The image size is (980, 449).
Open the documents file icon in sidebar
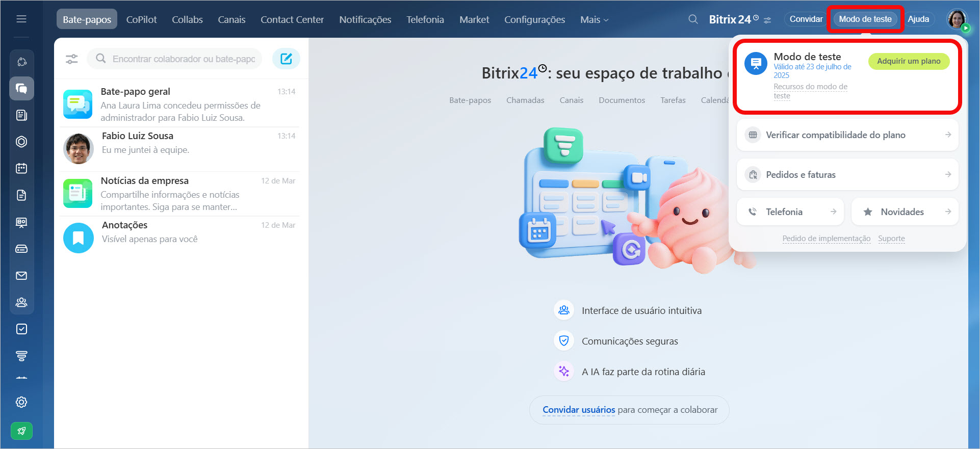point(21,195)
